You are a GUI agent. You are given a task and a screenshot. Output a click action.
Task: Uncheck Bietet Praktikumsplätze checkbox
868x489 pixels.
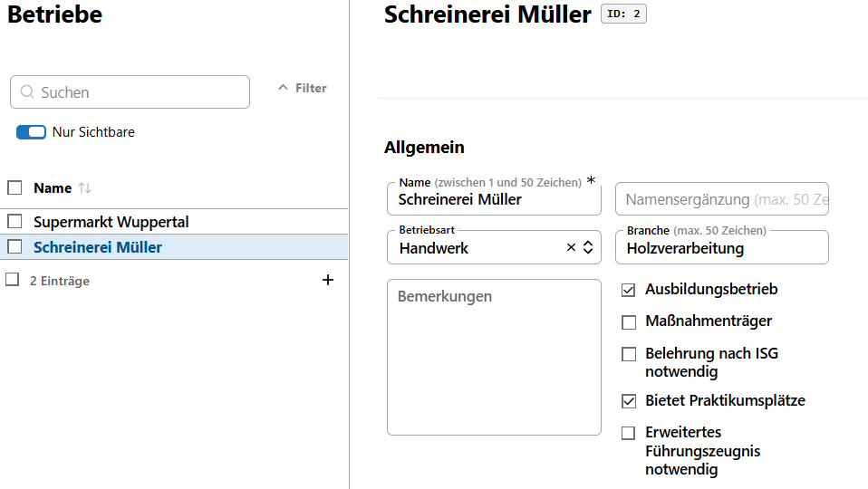(628, 401)
